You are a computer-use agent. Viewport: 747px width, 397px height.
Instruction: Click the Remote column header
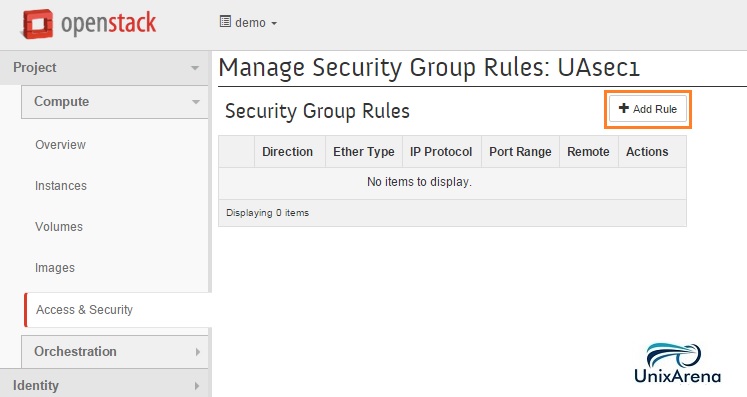pos(588,152)
